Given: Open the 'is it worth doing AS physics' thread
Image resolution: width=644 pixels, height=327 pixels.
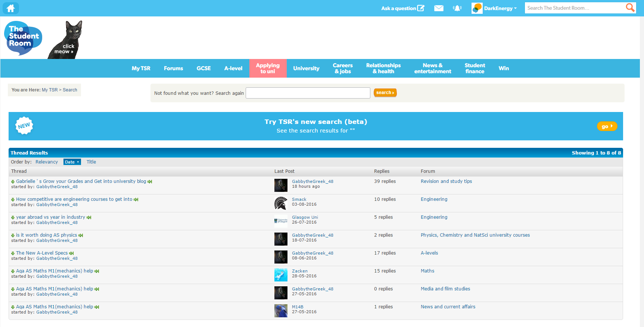Looking at the screenshot, I should click(46, 235).
